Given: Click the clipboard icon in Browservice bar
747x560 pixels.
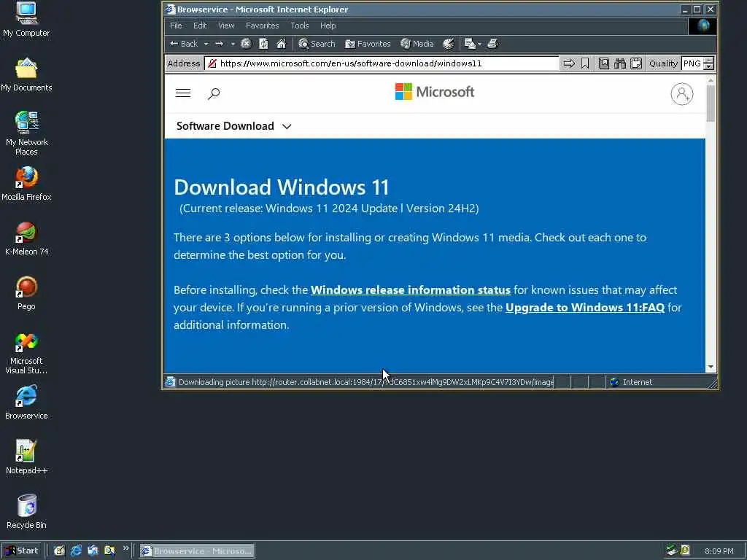Looking at the screenshot, I should click(636, 63).
